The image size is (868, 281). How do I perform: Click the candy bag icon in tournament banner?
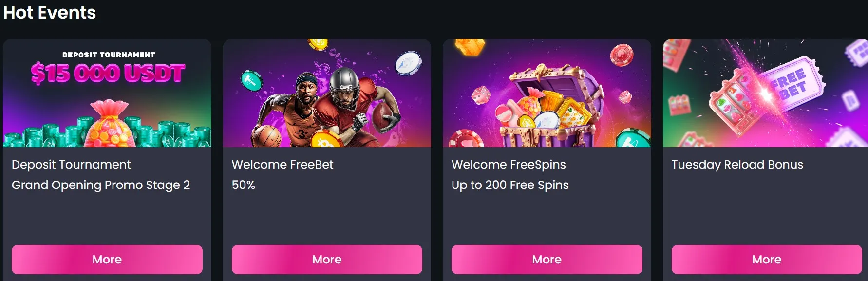tap(109, 124)
